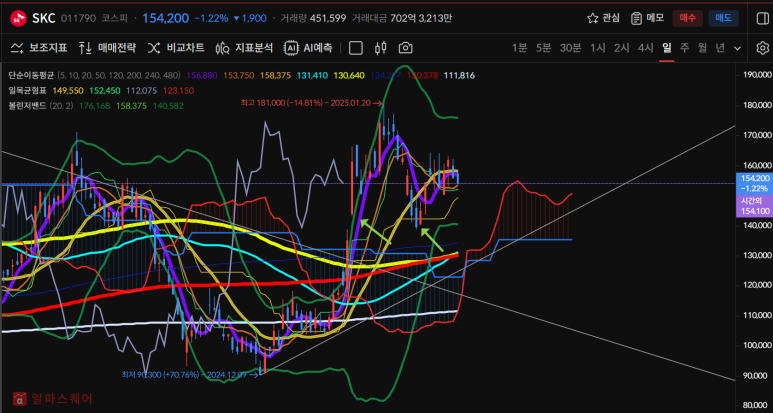Image resolution: width=773 pixels, height=413 pixels.
Task: Click 볼린저밴드 indicator label
Action: 28,105
